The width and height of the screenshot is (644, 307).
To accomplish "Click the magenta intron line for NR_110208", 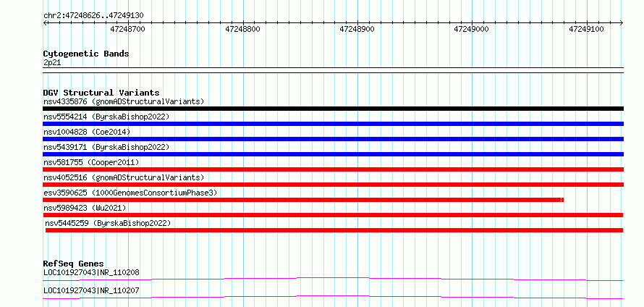I will 333,279.
